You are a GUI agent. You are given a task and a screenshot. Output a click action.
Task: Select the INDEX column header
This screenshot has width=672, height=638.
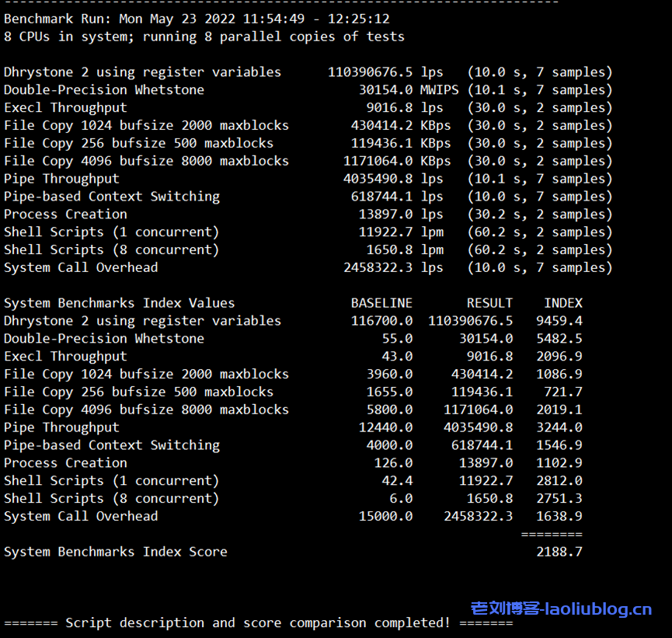tap(562, 303)
